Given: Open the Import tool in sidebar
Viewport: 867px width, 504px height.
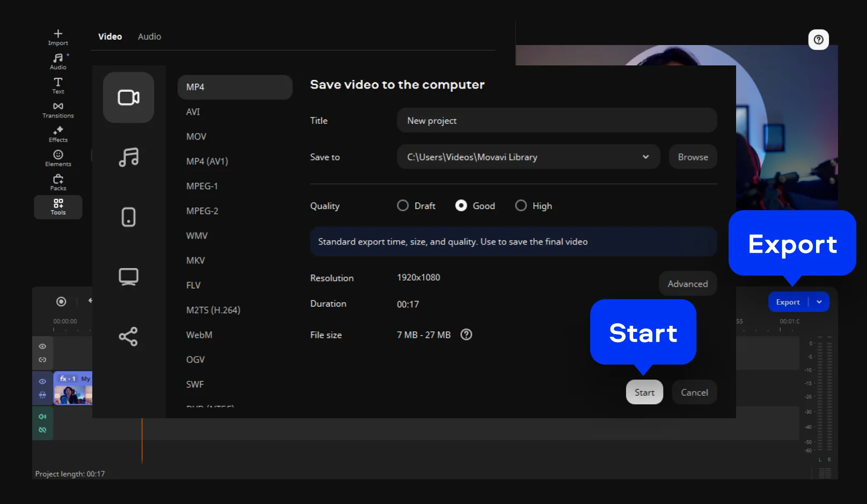Looking at the screenshot, I should pyautogui.click(x=58, y=37).
